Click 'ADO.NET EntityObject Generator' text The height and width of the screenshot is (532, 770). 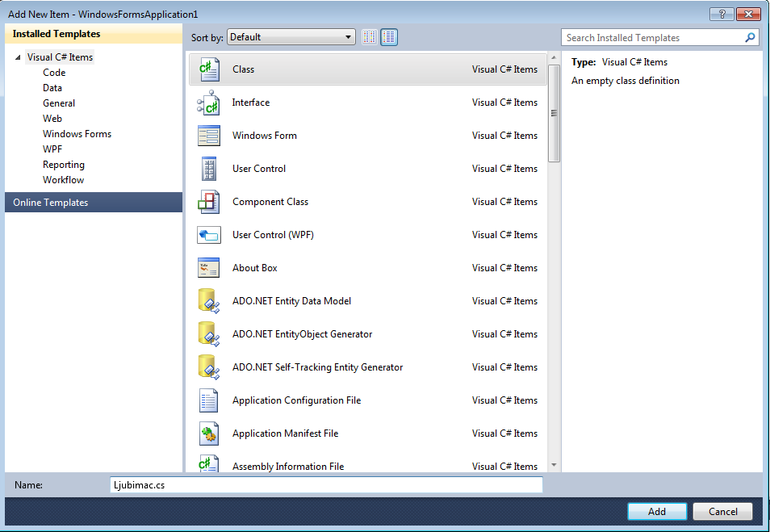point(303,334)
